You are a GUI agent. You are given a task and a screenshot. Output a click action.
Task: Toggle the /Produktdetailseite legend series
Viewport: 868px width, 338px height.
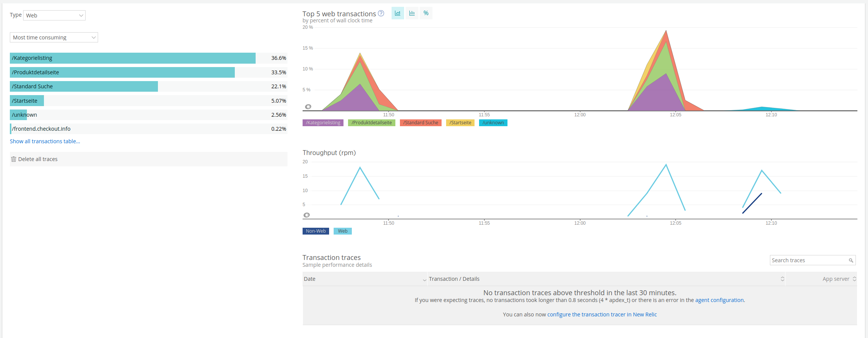pos(372,123)
